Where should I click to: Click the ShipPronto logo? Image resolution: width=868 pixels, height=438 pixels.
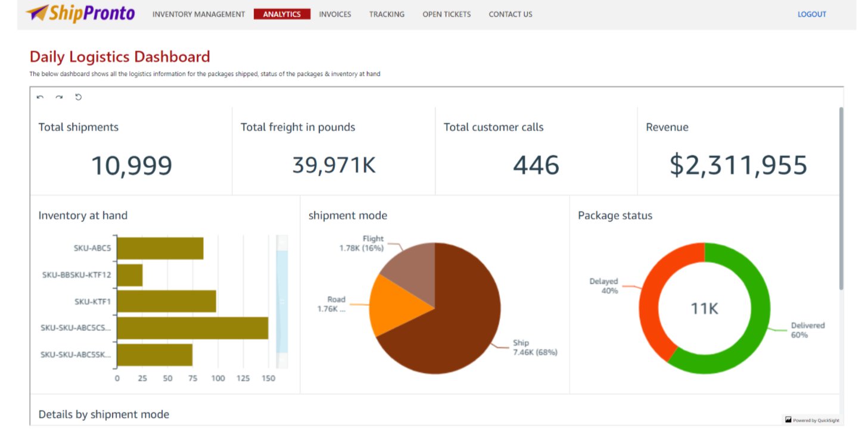tap(80, 12)
